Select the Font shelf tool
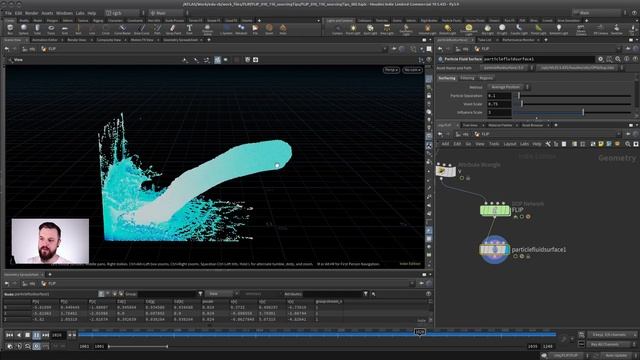This screenshot has height=360, width=640. (x=189, y=29)
